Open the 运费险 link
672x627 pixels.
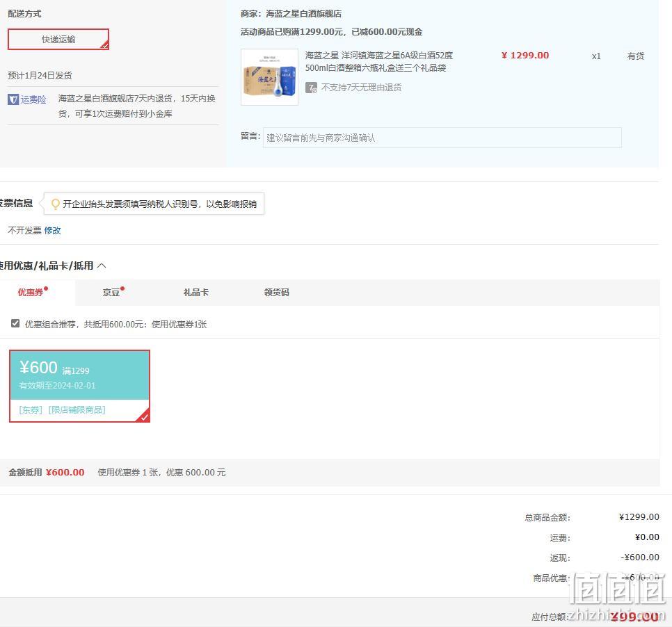tap(33, 99)
